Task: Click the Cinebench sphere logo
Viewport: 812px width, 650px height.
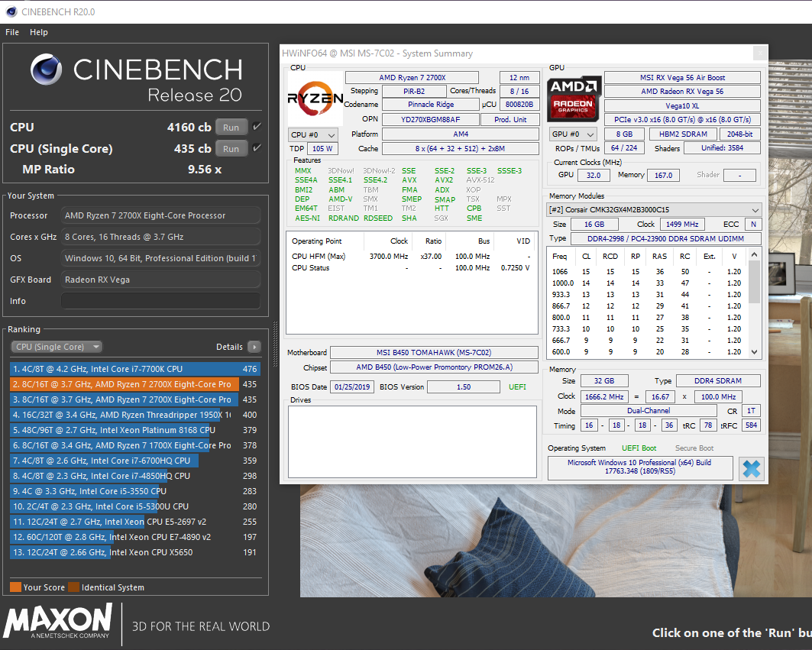Action: 46,70
